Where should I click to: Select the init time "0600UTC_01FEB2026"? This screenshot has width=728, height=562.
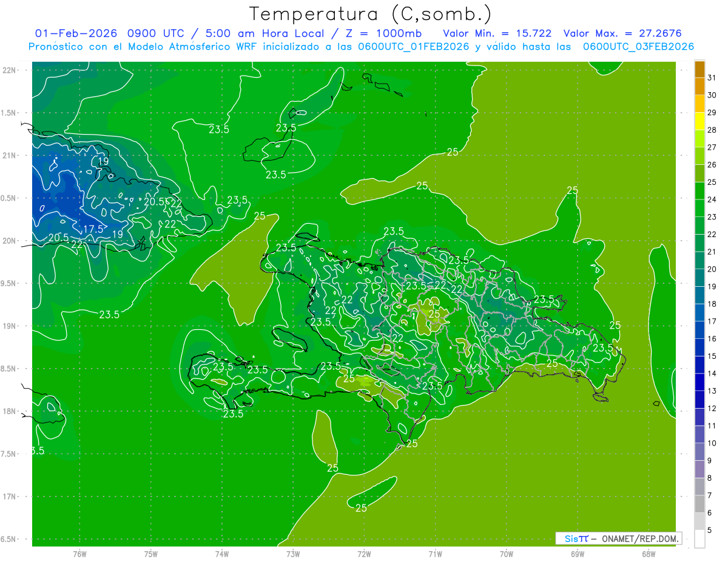pyautogui.click(x=414, y=47)
